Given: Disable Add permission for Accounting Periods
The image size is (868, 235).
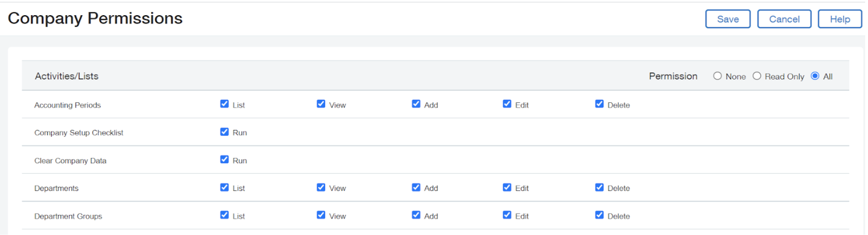Looking at the screenshot, I should pos(416,104).
